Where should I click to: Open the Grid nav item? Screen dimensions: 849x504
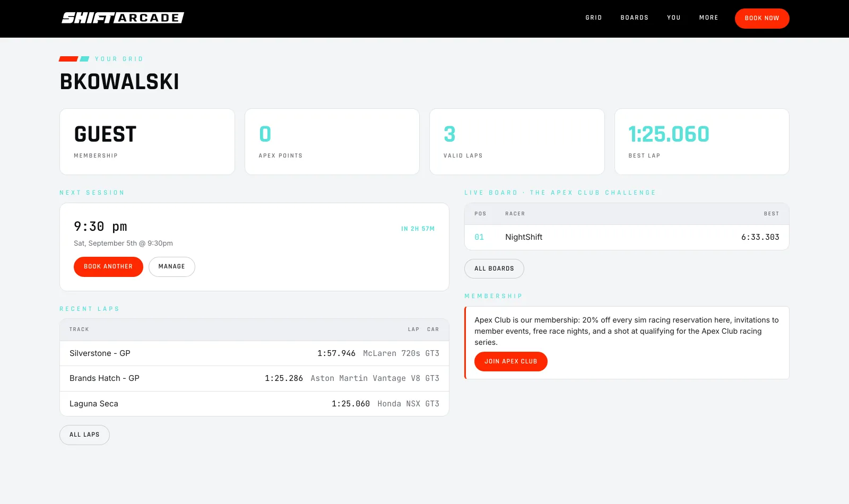[x=594, y=18]
